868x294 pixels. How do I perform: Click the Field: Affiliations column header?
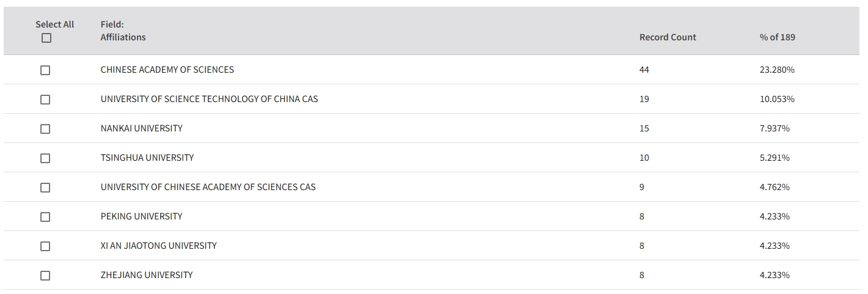[123, 31]
